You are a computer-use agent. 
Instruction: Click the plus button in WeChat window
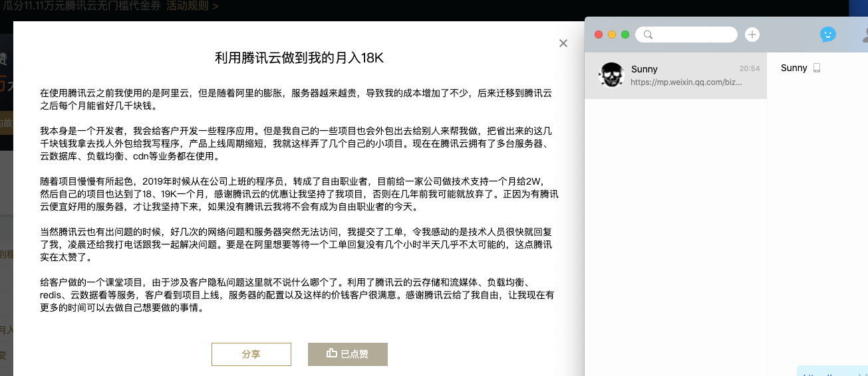752,35
